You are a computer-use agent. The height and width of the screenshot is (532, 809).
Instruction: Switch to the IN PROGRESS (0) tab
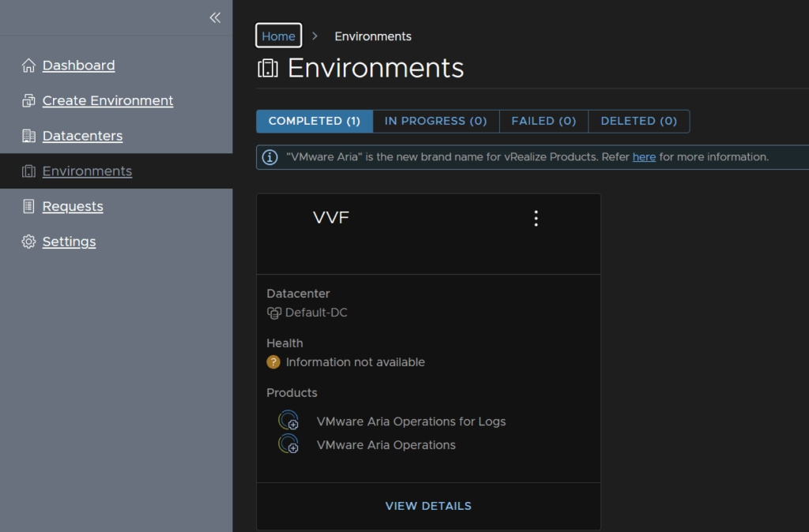[436, 121]
